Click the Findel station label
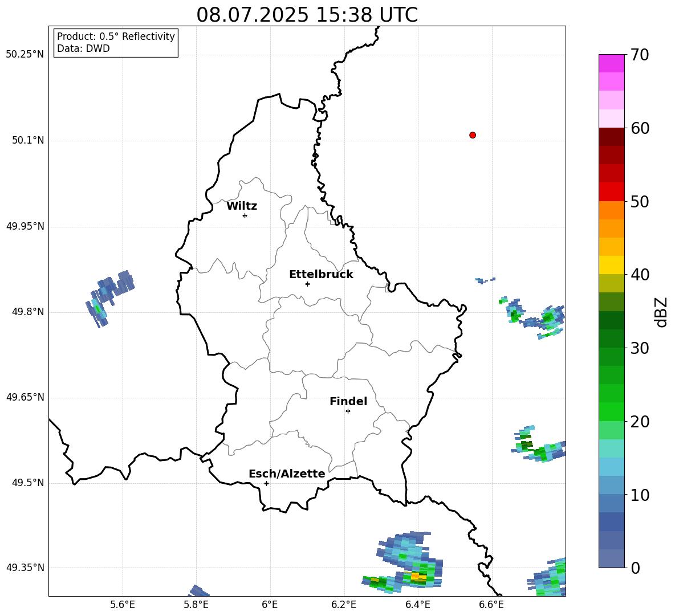The width and height of the screenshot is (675, 616). [x=348, y=401]
